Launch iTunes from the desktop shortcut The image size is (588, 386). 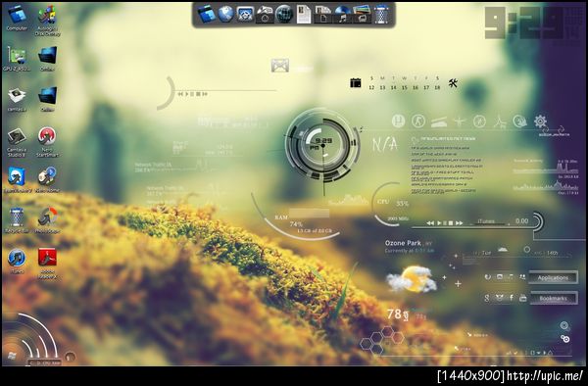17,261
